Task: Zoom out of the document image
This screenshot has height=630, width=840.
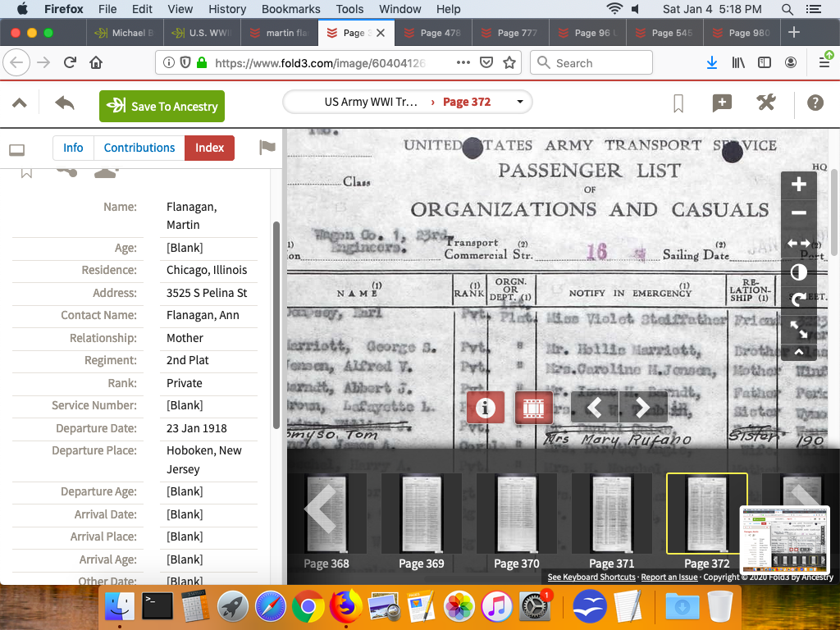Action: tap(798, 213)
